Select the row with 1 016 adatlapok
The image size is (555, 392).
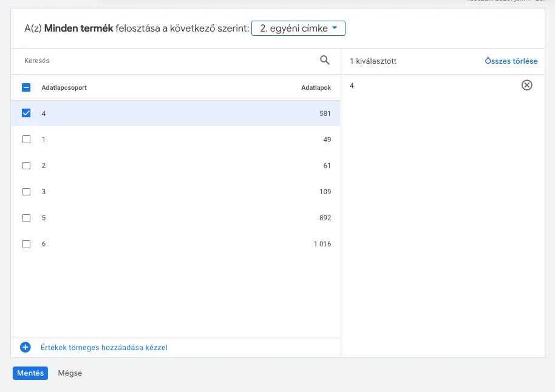pyautogui.click(x=176, y=244)
